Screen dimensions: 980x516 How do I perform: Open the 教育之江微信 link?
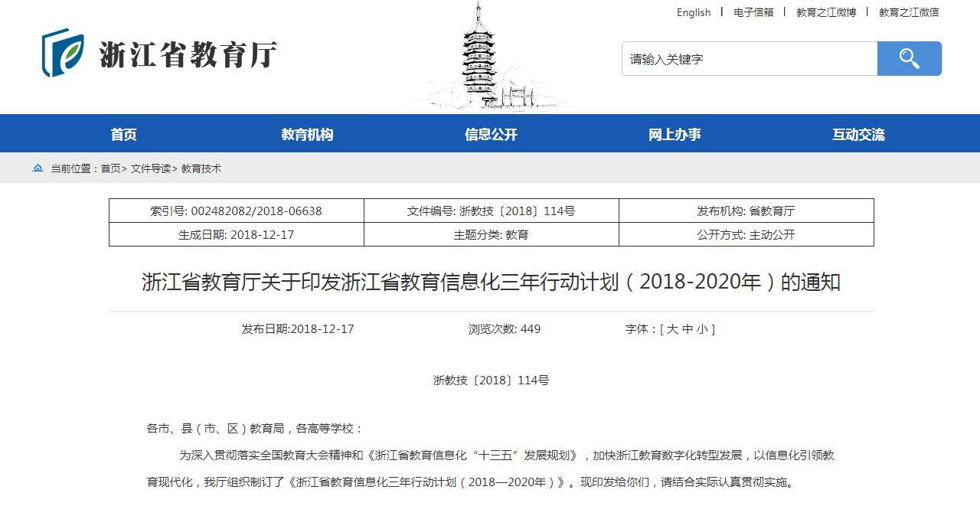[909, 12]
